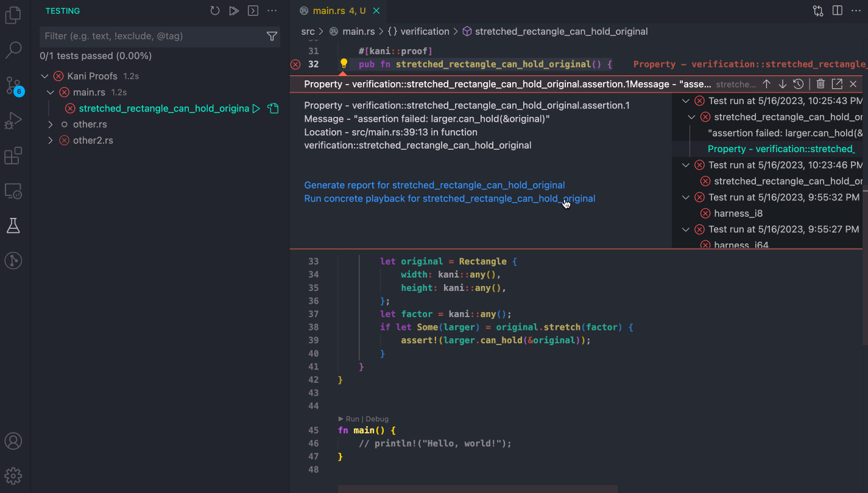Switch to the main.rs editor tab
The image size is (868, 493).
[339, 11]
